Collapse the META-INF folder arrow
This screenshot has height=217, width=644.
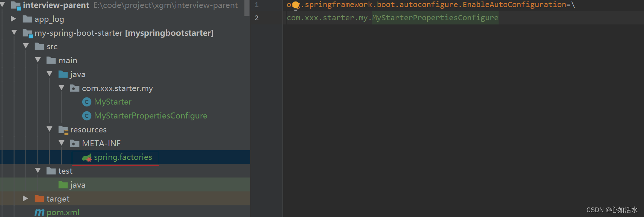click(x=61, y=143)
